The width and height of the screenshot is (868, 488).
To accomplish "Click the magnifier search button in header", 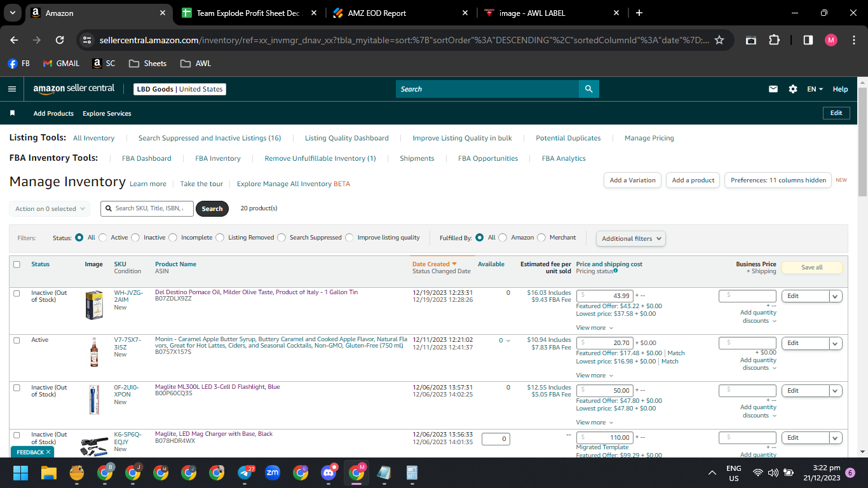I will pyautogui.click(x=589, y=89).
